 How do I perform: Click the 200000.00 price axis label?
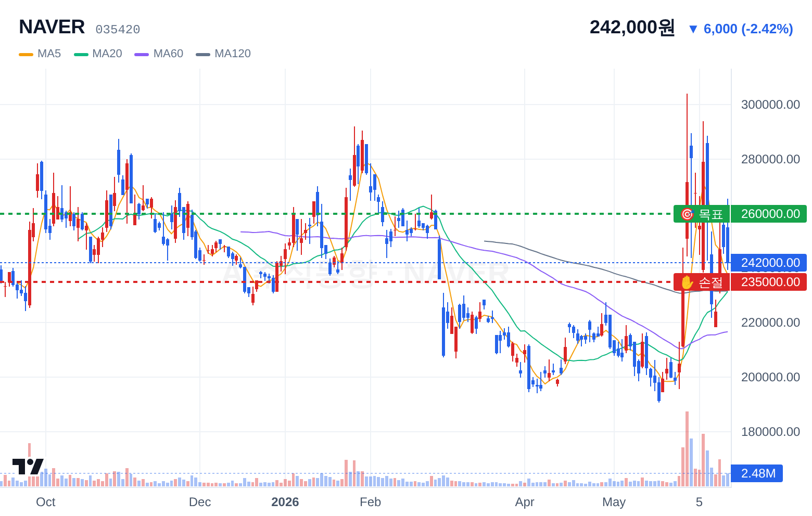tap(770, 377)
